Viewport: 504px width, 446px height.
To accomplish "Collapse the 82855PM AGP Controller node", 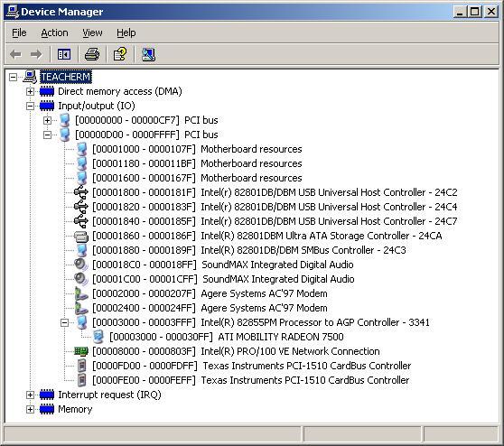I will [65, 322].
